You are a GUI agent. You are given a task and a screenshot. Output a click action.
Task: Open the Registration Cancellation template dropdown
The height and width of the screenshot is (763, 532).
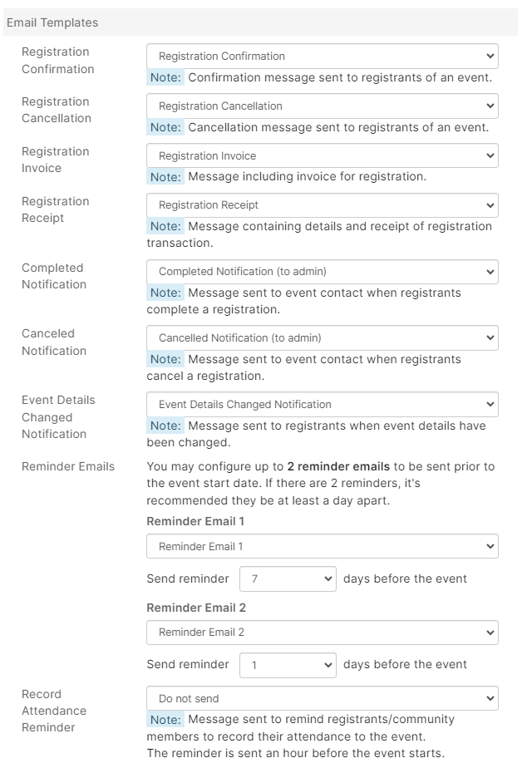pos(322,106)
